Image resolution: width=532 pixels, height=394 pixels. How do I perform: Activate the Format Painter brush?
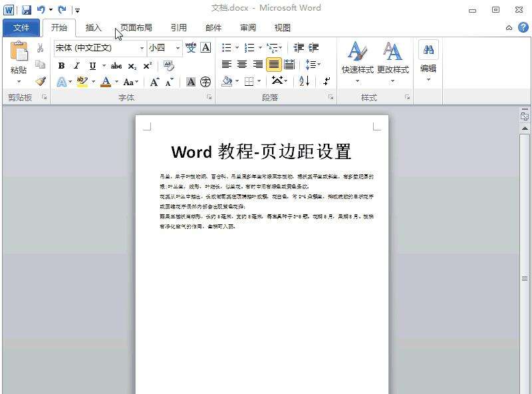coord(41,81)
